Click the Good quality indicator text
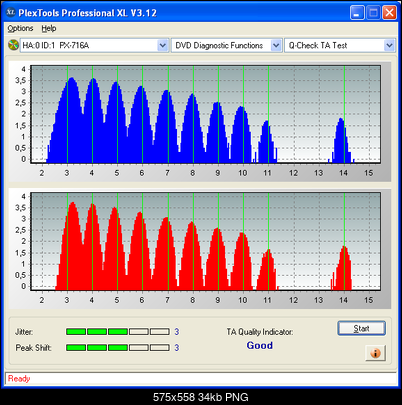Image resolution: width=402 pixels, height=405 pixels. (260, 345)
